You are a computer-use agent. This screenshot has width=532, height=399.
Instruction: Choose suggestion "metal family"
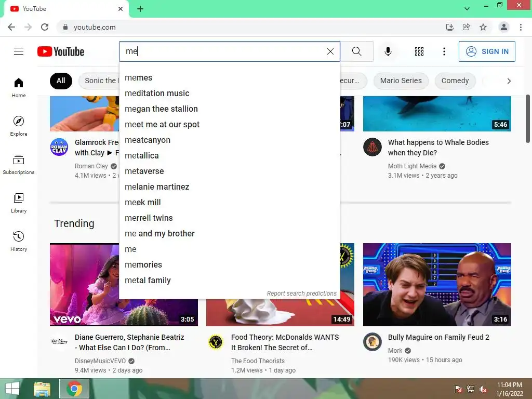tap(229, 280)
